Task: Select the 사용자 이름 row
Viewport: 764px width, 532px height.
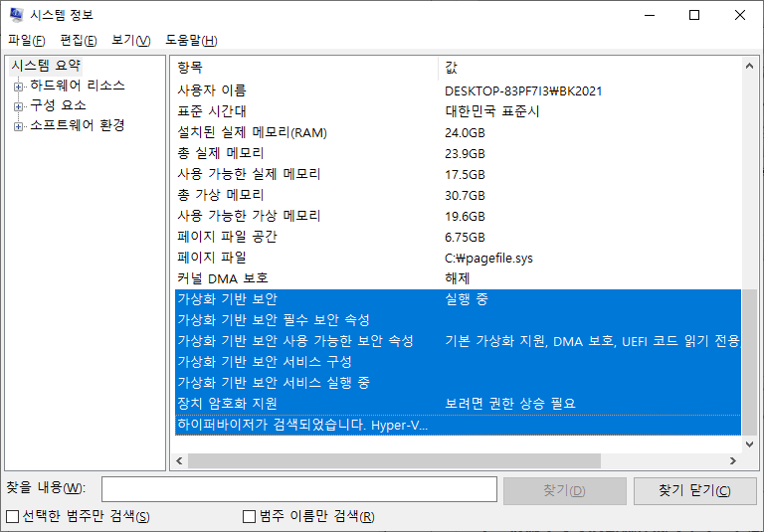Action: [x=458, y=90]
